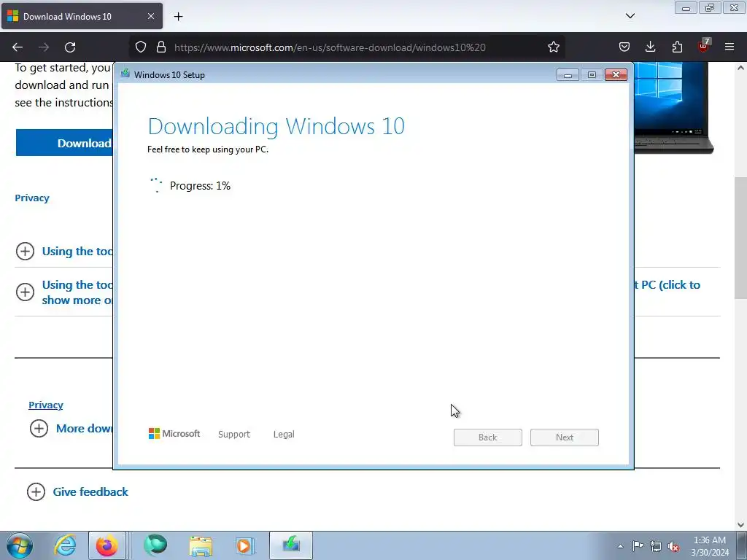Switch to Windows 10 Setup taskbar item
The height and width of the screenshot is (560, 747).
[x=291, y=545]
